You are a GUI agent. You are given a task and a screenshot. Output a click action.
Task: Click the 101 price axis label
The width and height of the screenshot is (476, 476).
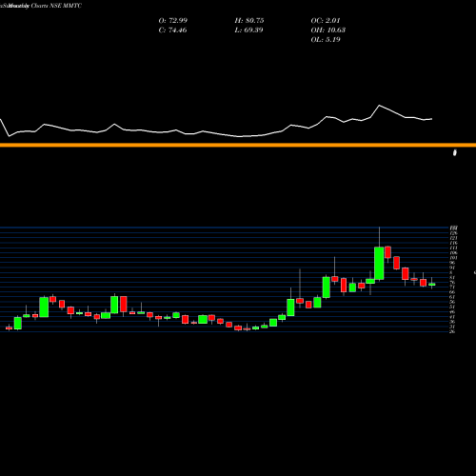pos(453,258)
